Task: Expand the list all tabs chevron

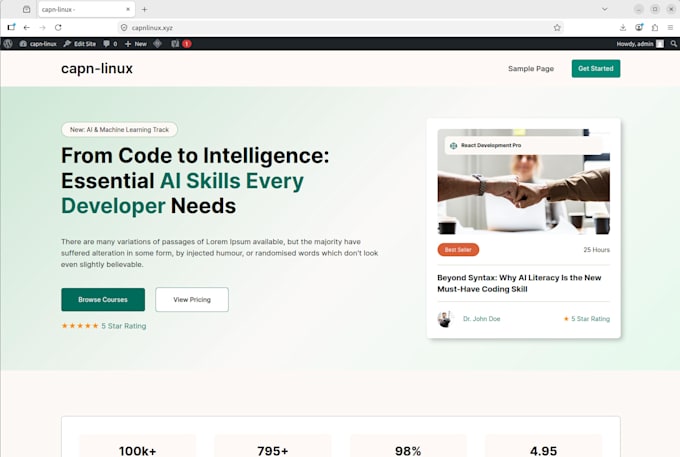Action: click(x=605, y=9)
